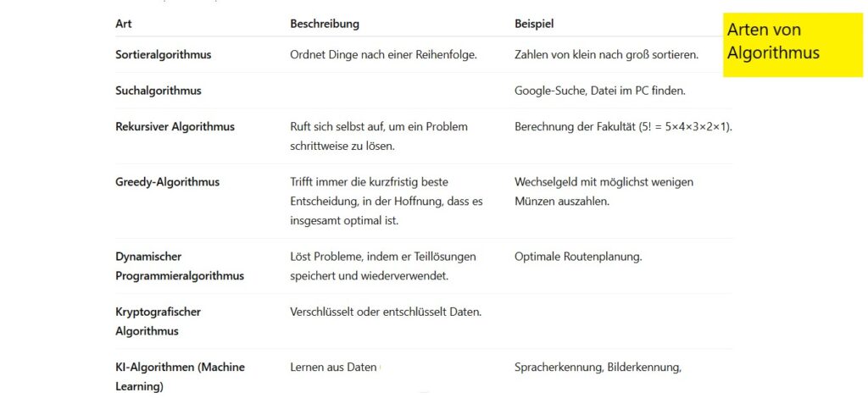Viewport: 868px width, 398px height.
Task: Click text 'Ordnet Dinge nach einer Reihenfolge.'
Action: 384,55
